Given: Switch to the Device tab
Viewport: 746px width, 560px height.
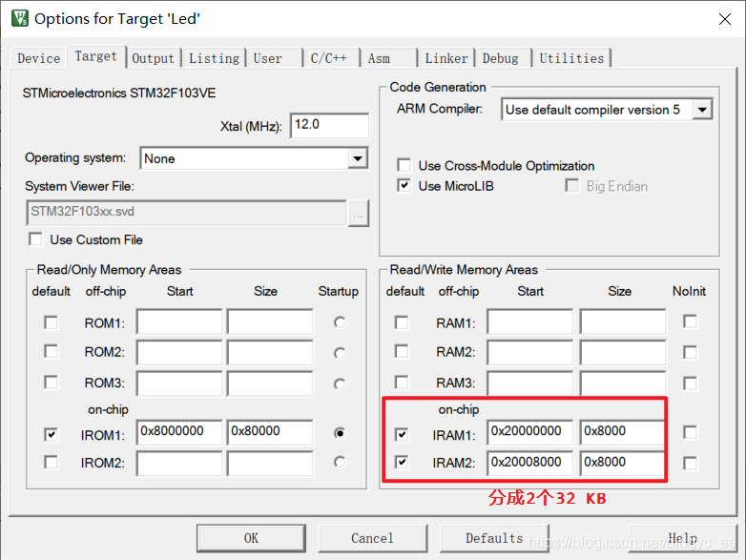Looking at the screenshot, I should (38, 58).
